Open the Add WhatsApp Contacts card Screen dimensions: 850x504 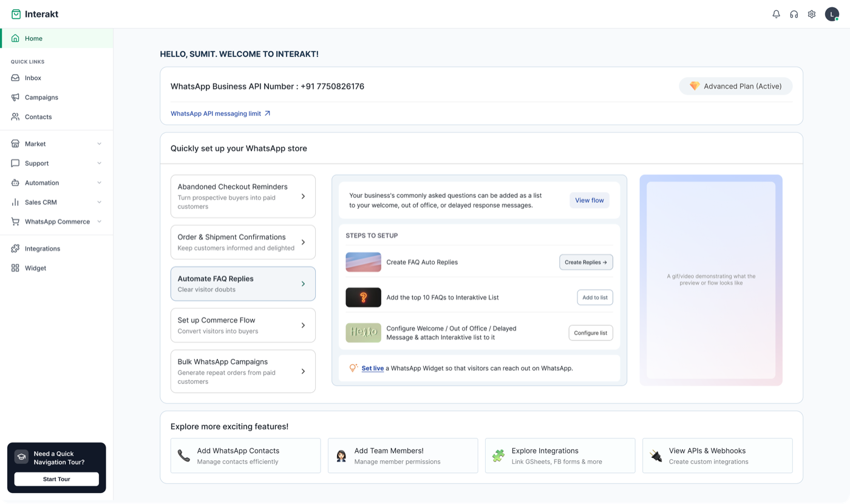point(245,455)
